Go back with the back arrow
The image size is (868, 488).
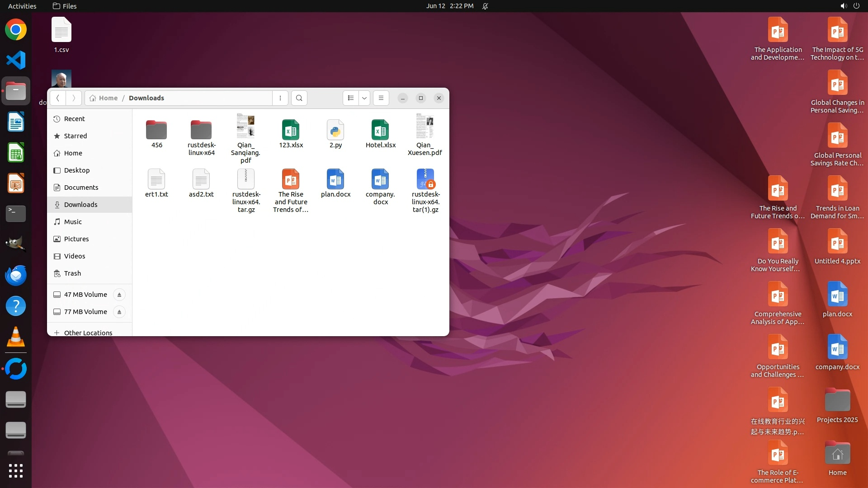click(58, 98)
